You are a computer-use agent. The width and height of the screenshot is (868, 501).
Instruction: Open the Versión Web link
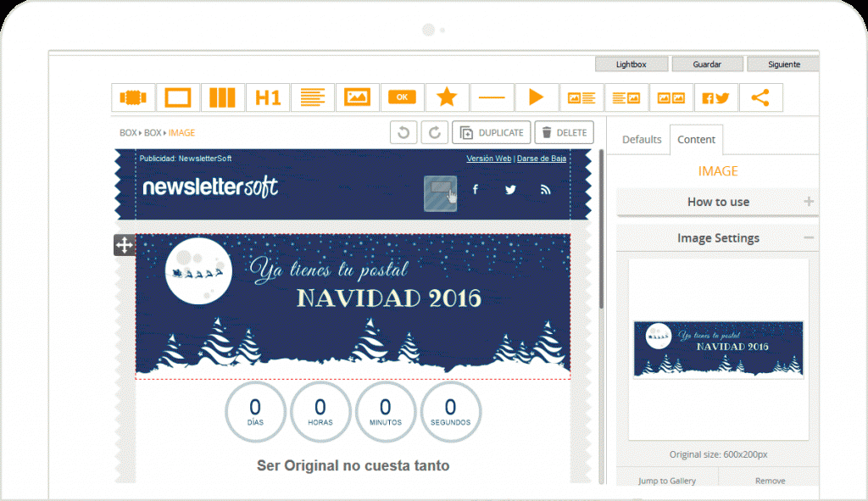pos(489,159)
